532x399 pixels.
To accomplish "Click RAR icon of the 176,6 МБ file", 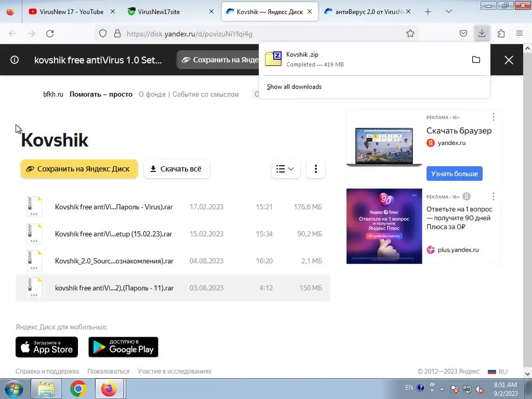I will [x=34, y=207].
